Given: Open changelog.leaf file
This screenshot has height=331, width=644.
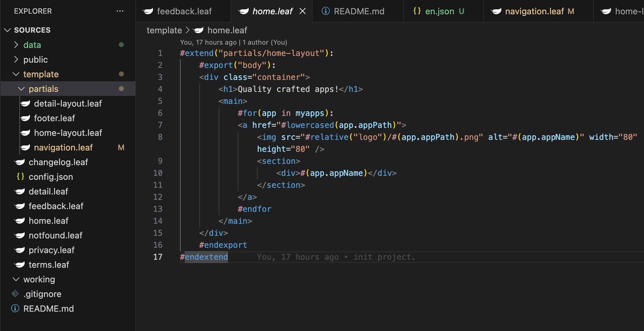Looking at the screenshot, I should coord(59,162).
